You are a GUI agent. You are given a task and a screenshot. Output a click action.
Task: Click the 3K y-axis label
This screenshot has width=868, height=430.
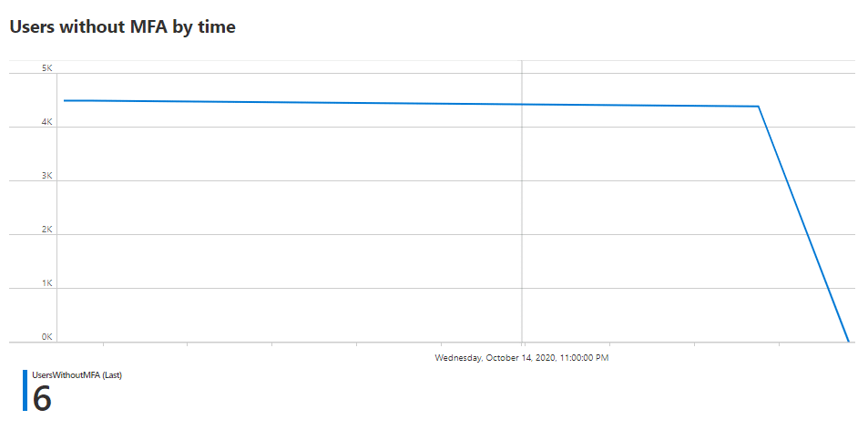pos(47,176)
